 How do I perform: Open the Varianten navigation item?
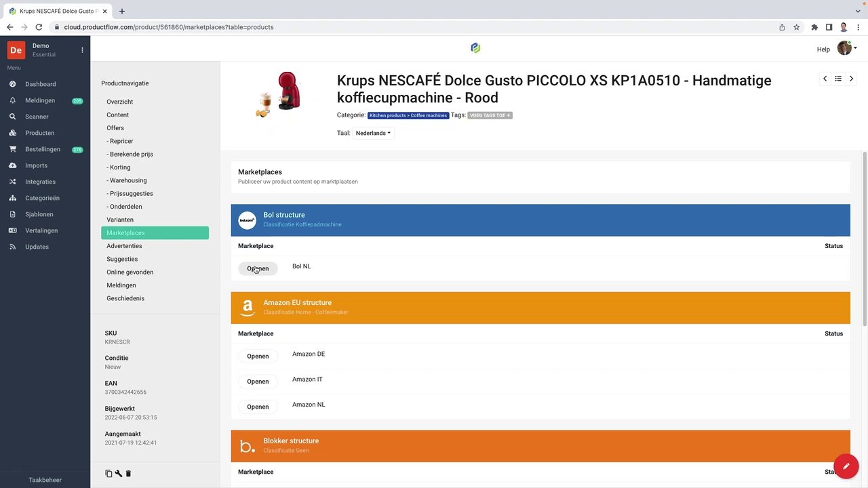click(120, 220)
